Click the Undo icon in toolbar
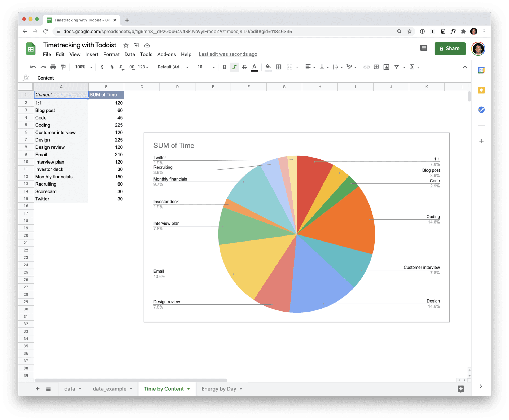Image resolution: width=509 pixels, height=420 pixels. (x=33, y=67)
